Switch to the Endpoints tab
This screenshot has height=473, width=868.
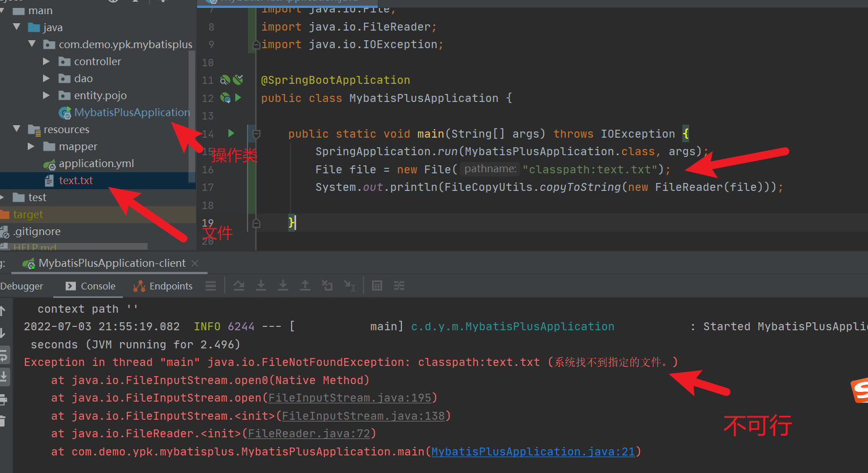click(x=163, y=286)
